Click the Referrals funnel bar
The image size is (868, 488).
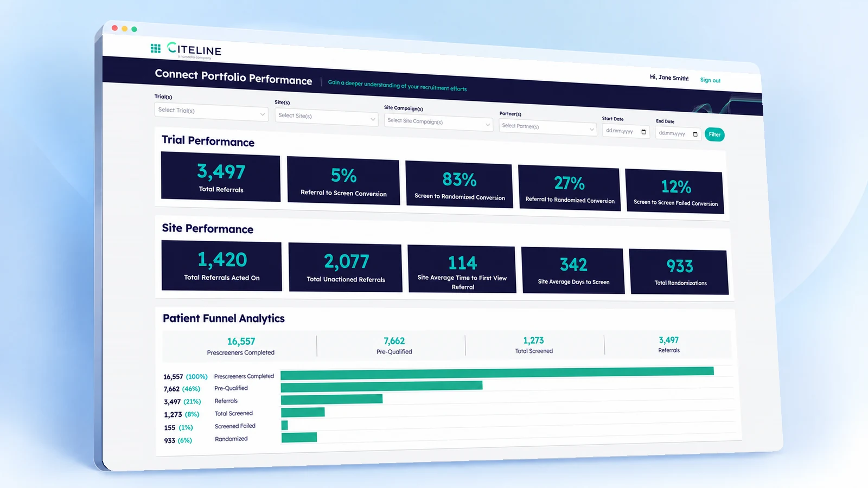point(331,399)
